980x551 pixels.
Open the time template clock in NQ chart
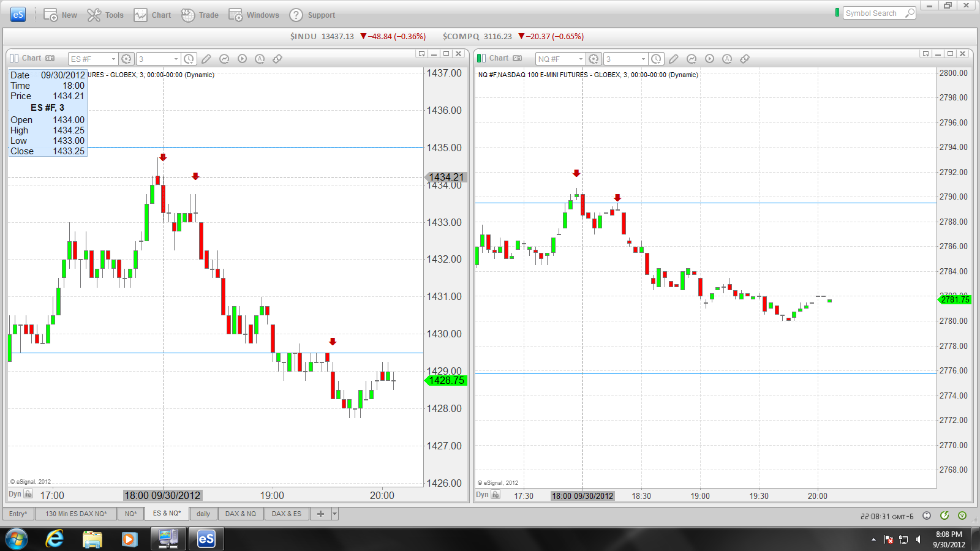pyautogui.click(x=657, y=59)
